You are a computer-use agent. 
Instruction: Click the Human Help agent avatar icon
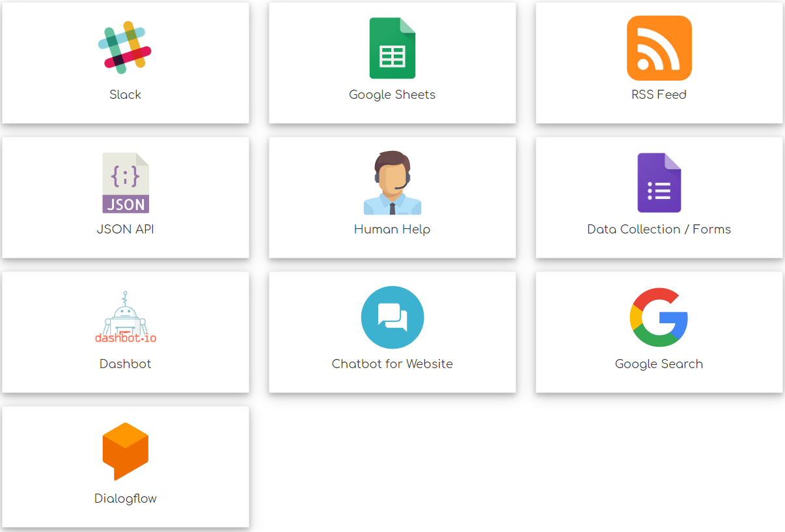(x=392, y=183)
